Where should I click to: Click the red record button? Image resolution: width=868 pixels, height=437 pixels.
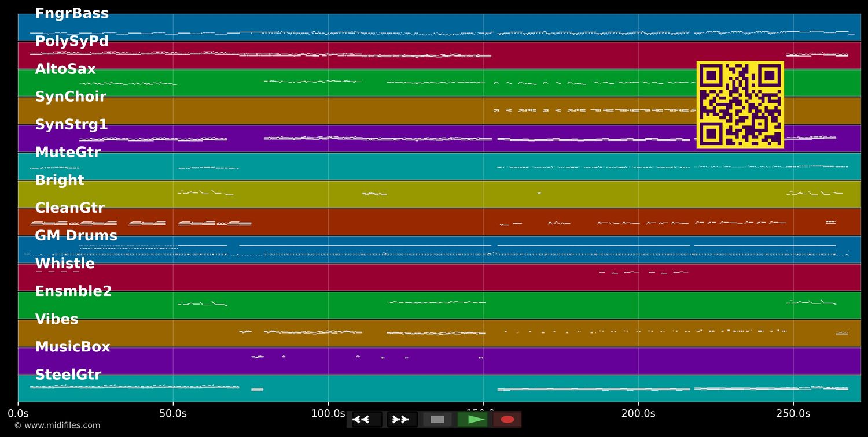[x=507, y=419]
